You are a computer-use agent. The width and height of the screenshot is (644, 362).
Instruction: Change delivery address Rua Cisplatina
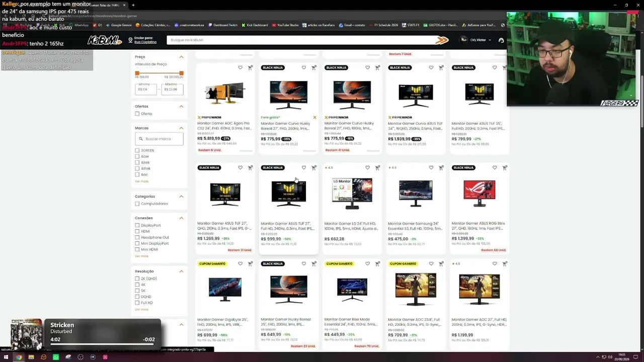pos(145,42)
